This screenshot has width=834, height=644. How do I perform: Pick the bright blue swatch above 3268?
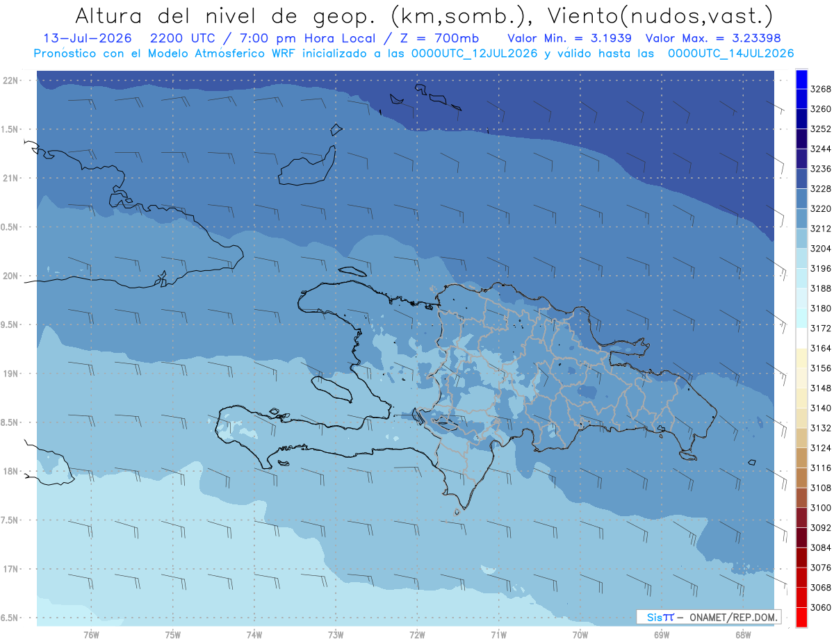pyautogui.click(x=801, y=79)
